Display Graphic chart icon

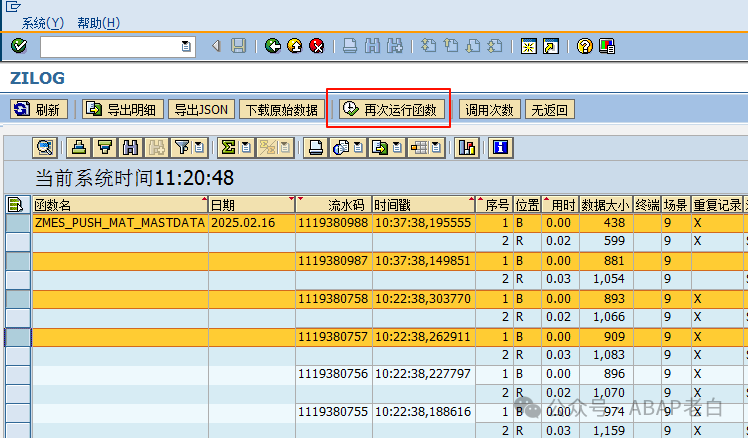(467, 148)
